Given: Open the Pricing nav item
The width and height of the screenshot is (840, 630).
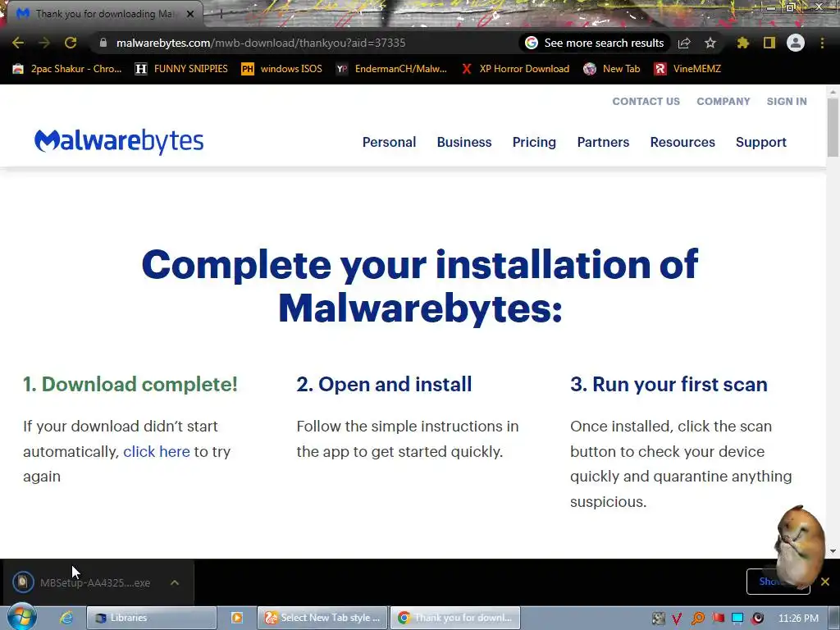Looking at the screenshot, I should point(534,142).
